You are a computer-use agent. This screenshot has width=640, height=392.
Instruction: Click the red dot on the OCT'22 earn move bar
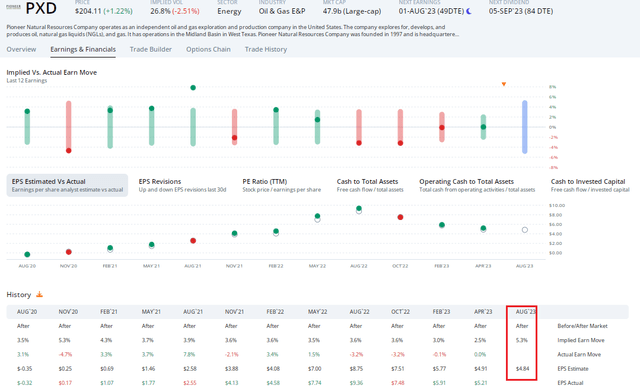pos(400,143)
